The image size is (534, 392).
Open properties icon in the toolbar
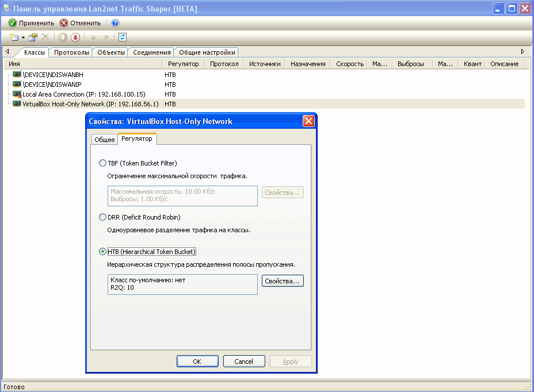point(33,37)
